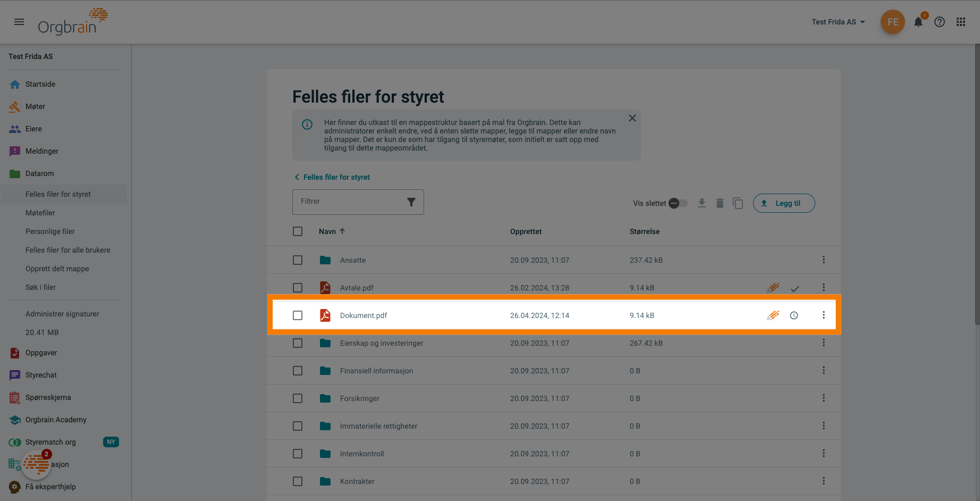Open Administrer signaturer
The width and height of the screenshot is (980, 501).
click(62, 314)
